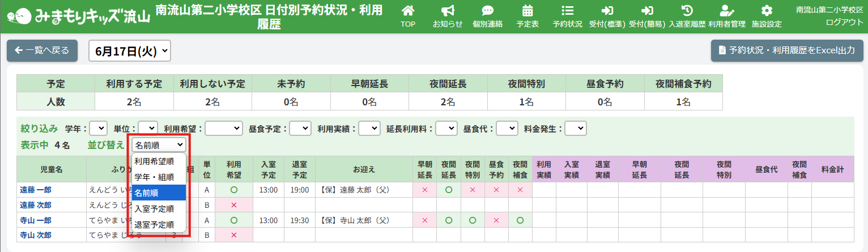This screenshot has height=252, width=868.
Task: Click the 予約状況 list icon
Action: (567, 11)
